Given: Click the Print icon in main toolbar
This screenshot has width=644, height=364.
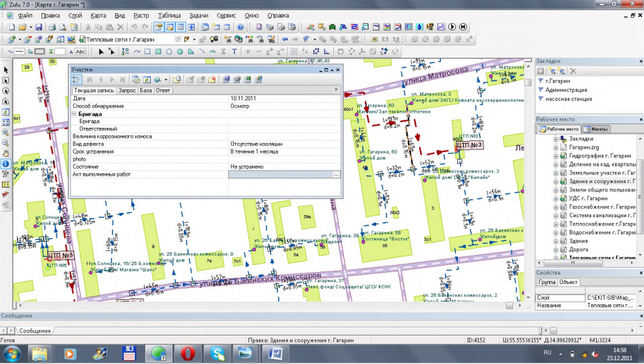Looking at the screenshot, I should (53, 27).
